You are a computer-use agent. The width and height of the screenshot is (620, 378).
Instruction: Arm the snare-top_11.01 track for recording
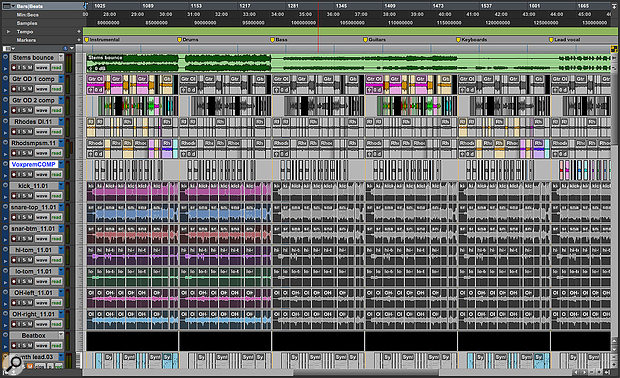[14, 217]
